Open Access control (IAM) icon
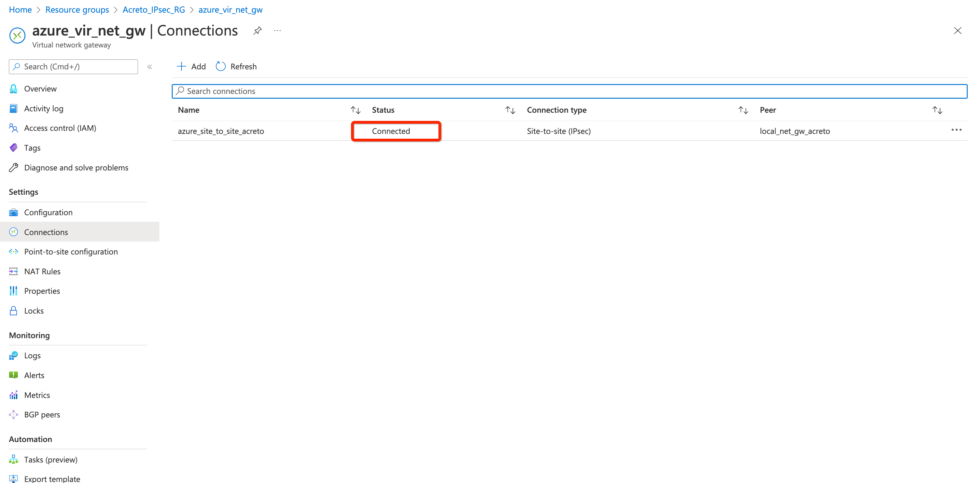The height and width of the screenshot is (483, 980). click(13, 128)
